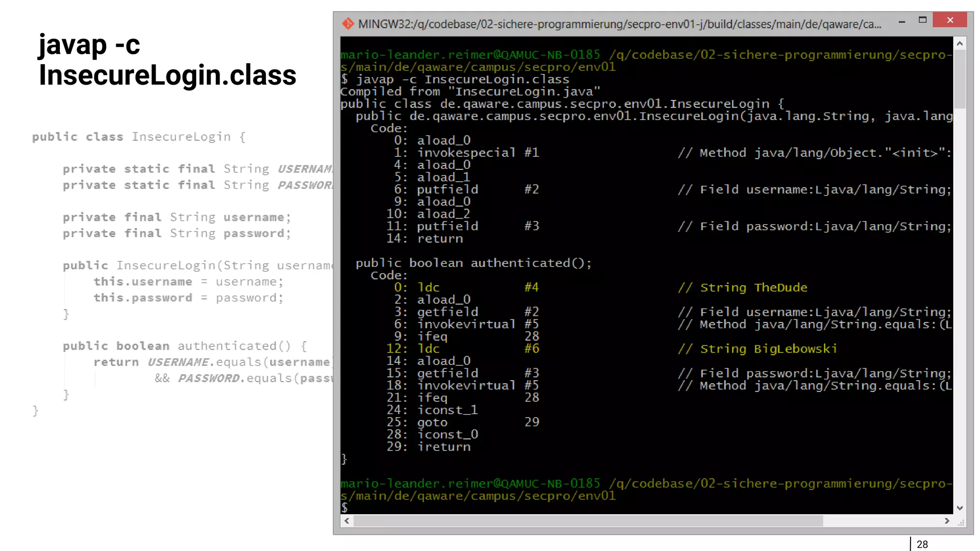Click slide page number 28
This screenshot has width=980, height=551.
pyautogui.click(x=922, y=544)
